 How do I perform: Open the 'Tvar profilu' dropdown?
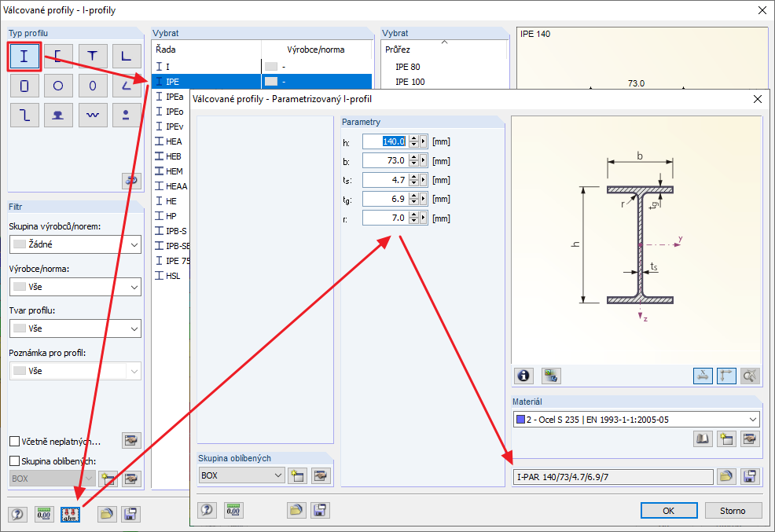pyautogui.click(x=75, y=328)
